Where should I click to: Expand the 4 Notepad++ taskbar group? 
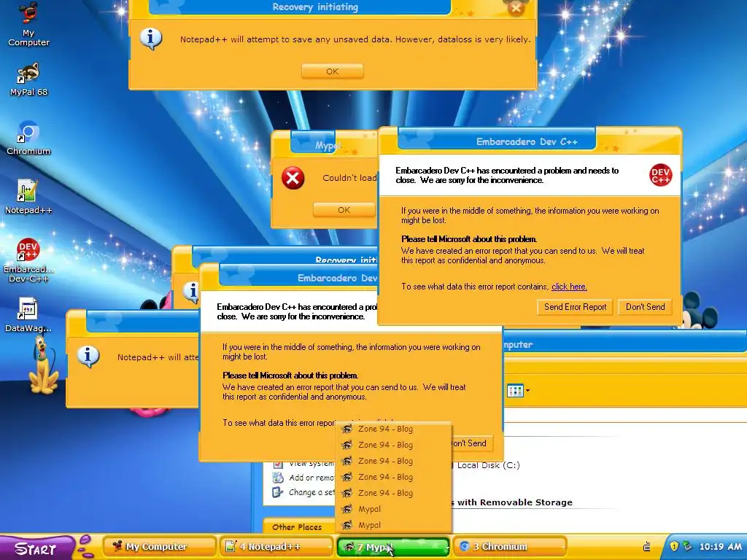tap(276, 547)
